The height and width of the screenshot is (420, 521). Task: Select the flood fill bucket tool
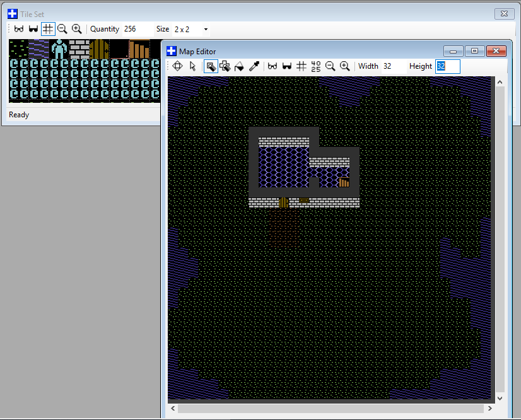point(239,66)
